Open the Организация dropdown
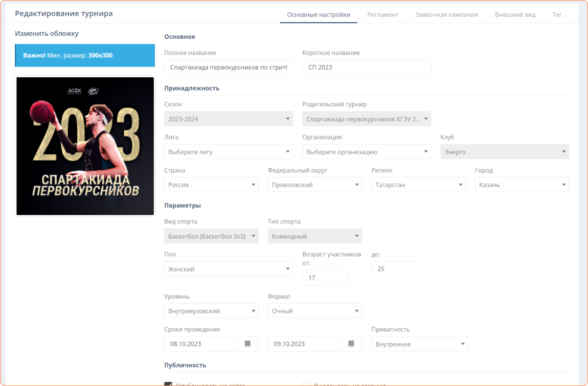The image size is (588, 386). [366, 152]
